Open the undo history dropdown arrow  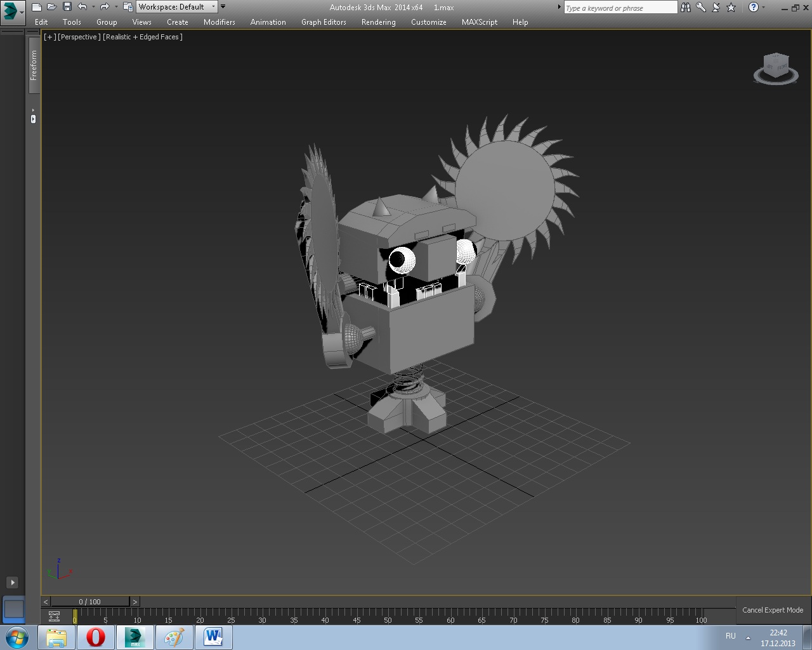[93, 7]
